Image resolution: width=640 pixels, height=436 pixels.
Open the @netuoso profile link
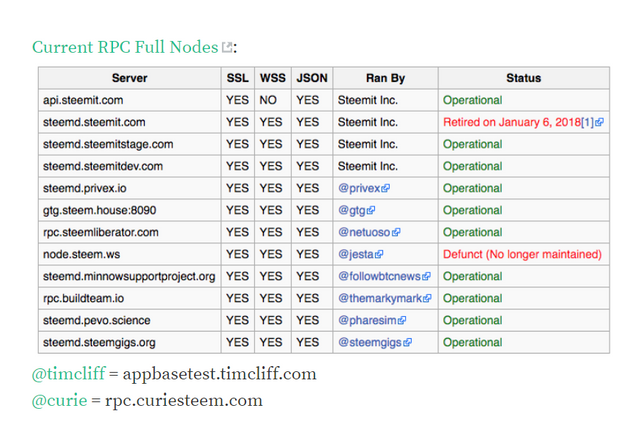click(364, 232)
